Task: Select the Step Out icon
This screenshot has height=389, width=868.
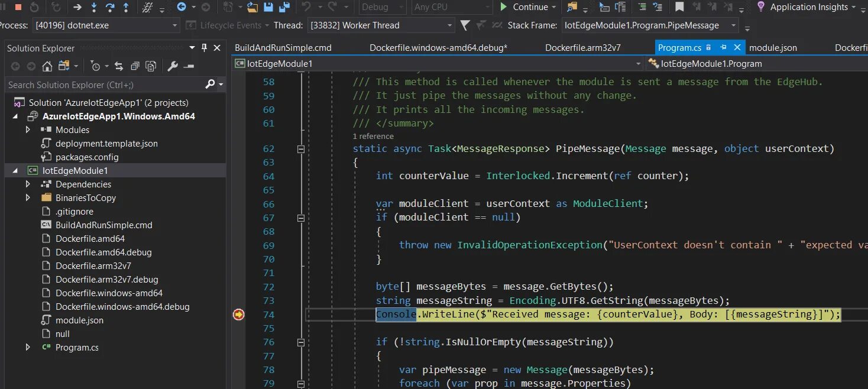Action: coord(126,8)
